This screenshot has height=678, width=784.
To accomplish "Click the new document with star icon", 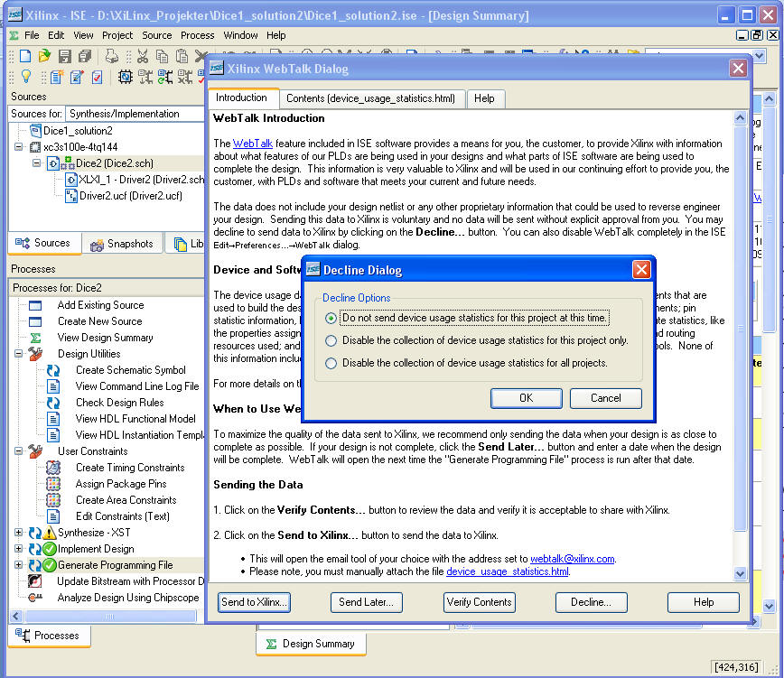I will 57,77.
